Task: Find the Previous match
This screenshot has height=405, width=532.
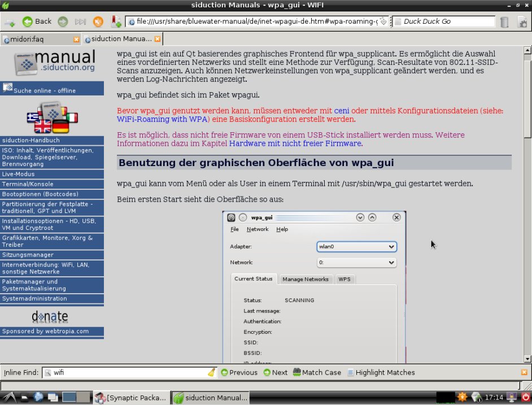Action: click(239, 372)
